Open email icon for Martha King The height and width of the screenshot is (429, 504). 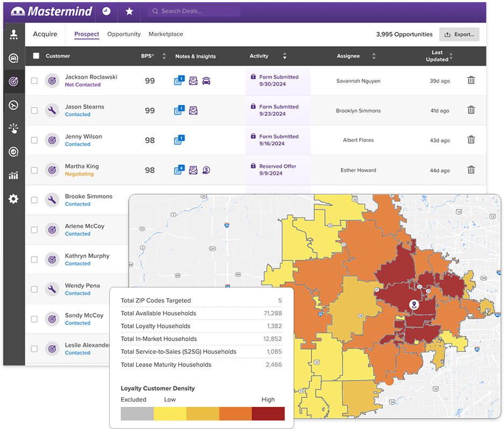click(193, 170)
